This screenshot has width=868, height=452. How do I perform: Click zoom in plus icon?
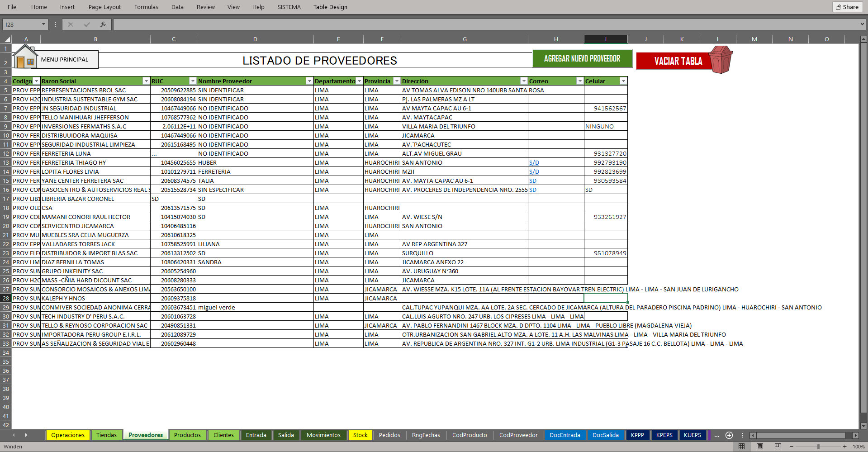tap(844, 447)
